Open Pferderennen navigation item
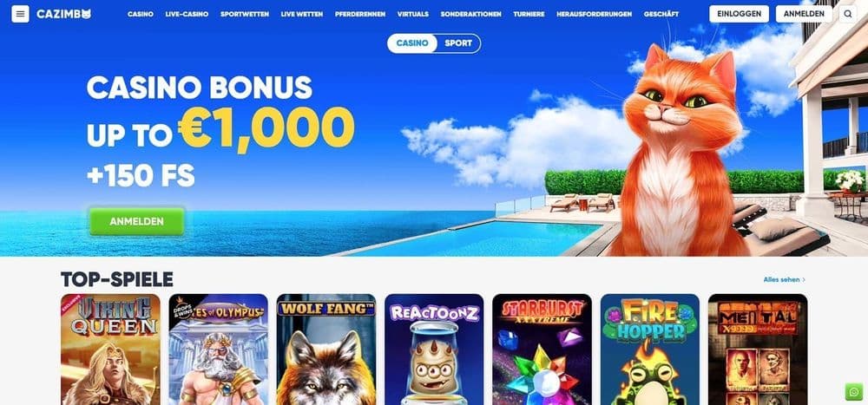This screenshot has width=868, height=405. [360, 15]
